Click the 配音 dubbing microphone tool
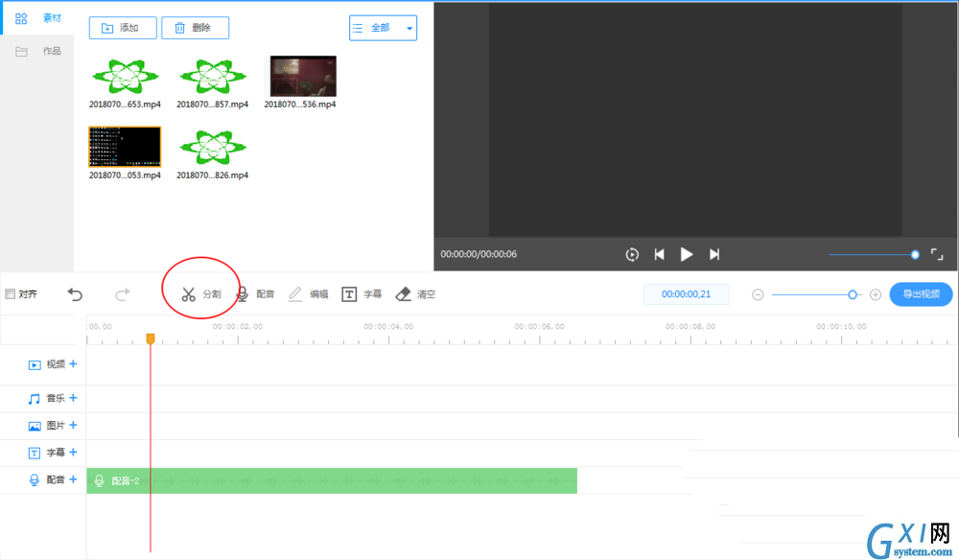Screen dimensions: 959x560 coord(256,294)
